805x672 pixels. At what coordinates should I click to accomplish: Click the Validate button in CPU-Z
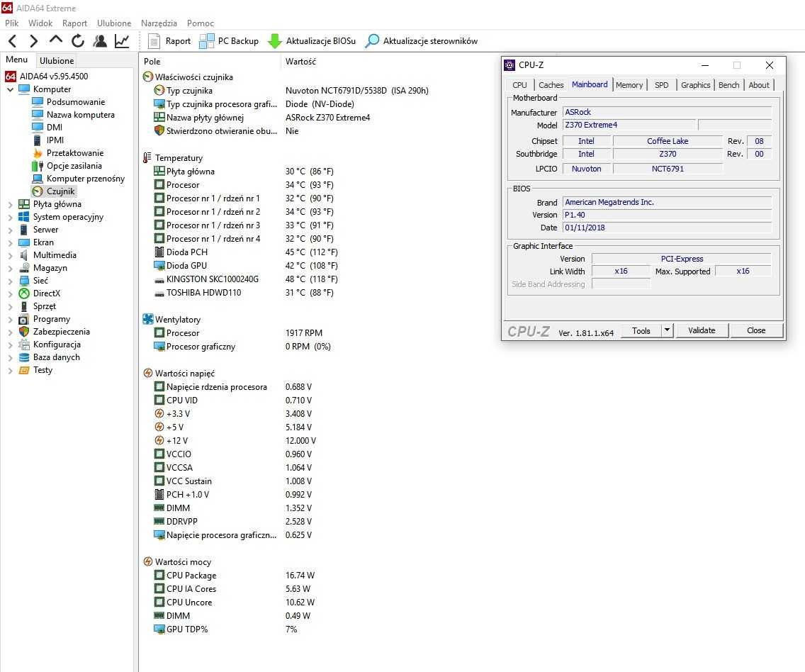click(702, 330)
